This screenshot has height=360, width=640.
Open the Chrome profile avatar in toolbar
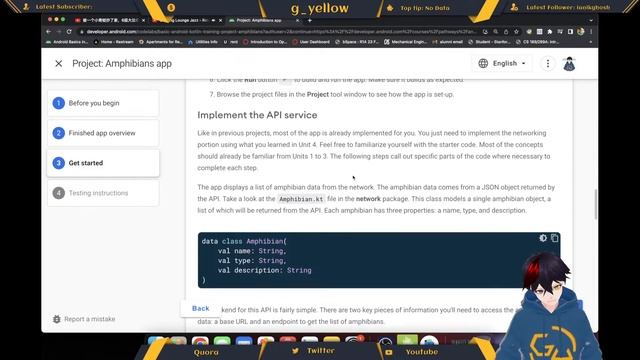[x=580, y=31]
